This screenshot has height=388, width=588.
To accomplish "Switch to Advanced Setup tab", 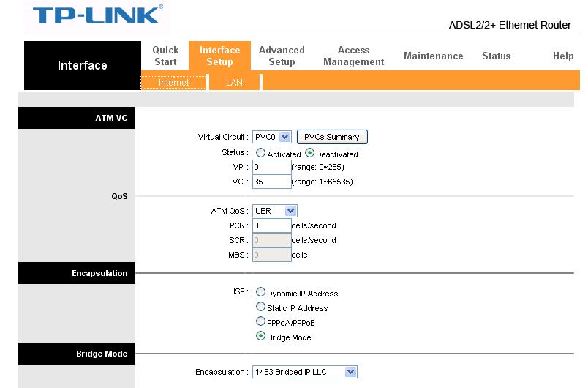I will click(282, 56).
